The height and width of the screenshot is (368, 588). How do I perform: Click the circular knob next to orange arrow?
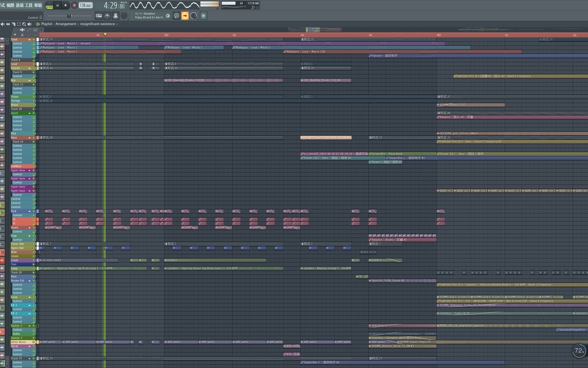193,16
